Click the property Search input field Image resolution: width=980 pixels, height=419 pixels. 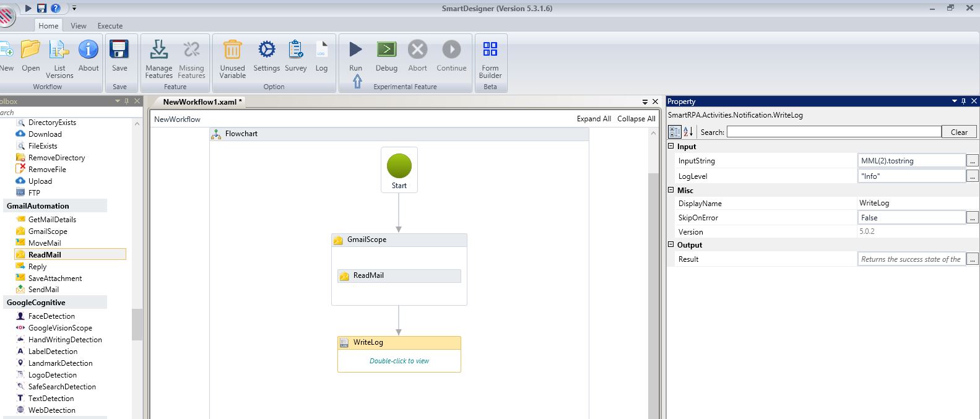click(833, 132)
